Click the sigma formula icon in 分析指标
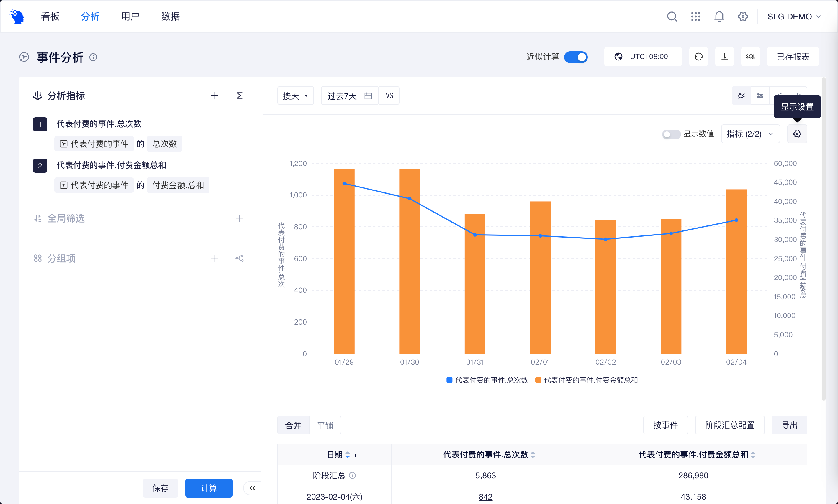This screenshot has width=838, height=504. (239, 96)
